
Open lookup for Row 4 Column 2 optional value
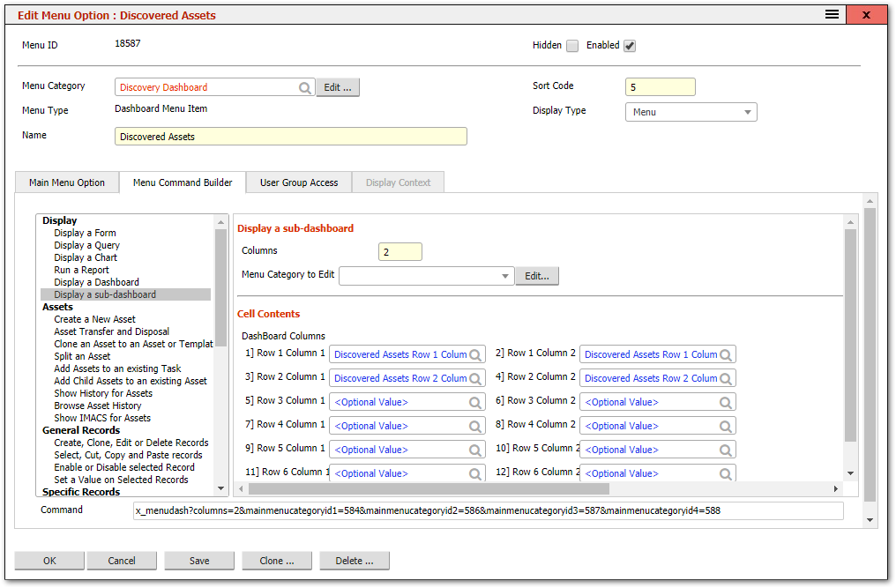(x=725, y=425)
